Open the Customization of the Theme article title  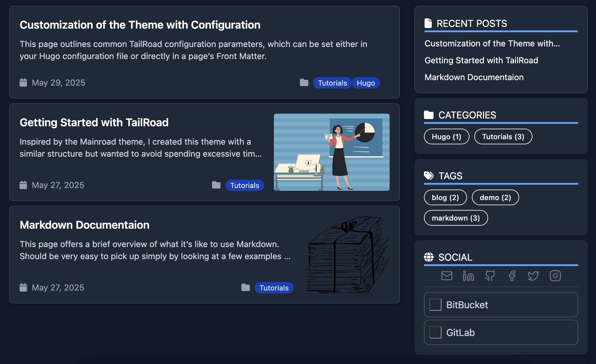click(140, 25)
